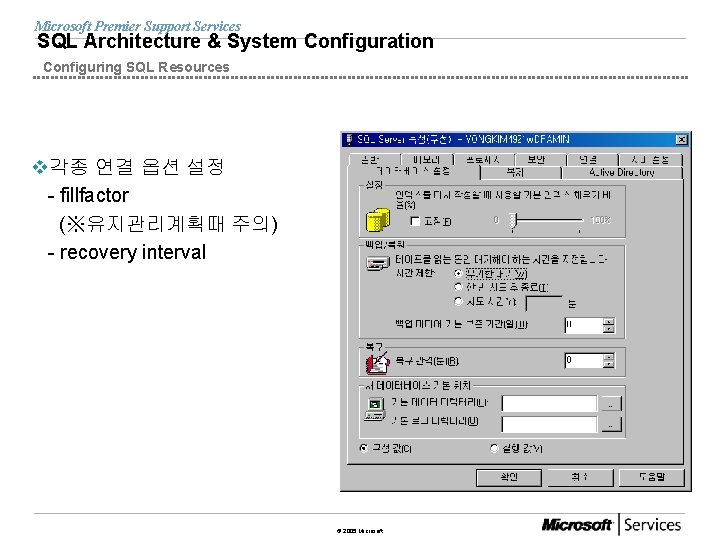The width and height of the screenshot is (720, 540).
Task: Click the slide title SQL Architecture & System Configuration
Action: click(235, 41)
